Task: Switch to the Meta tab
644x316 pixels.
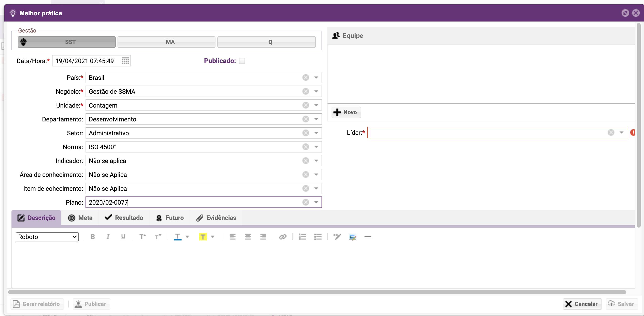Action: [x=80, y=218]
